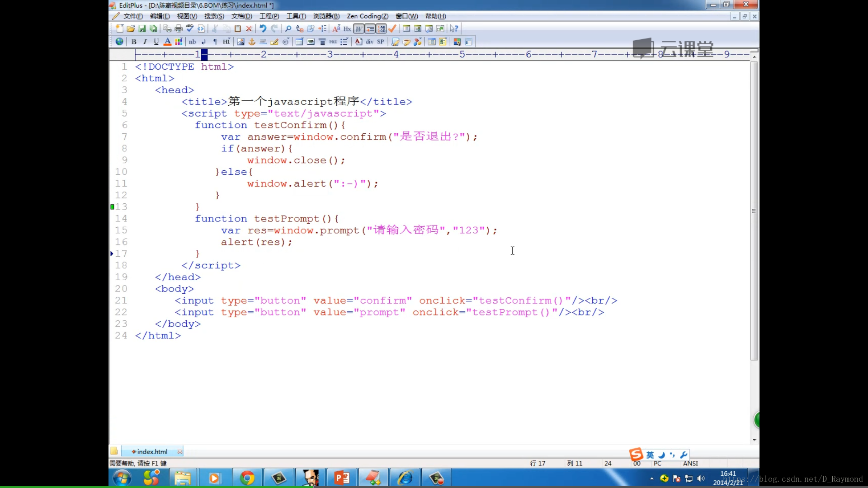The width and height of the screenshot is (868, 488).
Task: Run the ABC spell check icon
Action: [190, 28]
